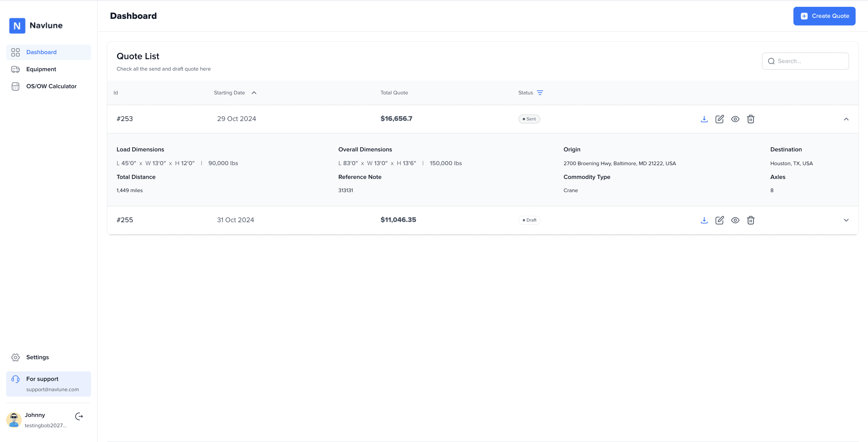The height and width of the screenshot is (442, 868).
Task: Click quote ID #255
Action: click(x=125, y=220)
